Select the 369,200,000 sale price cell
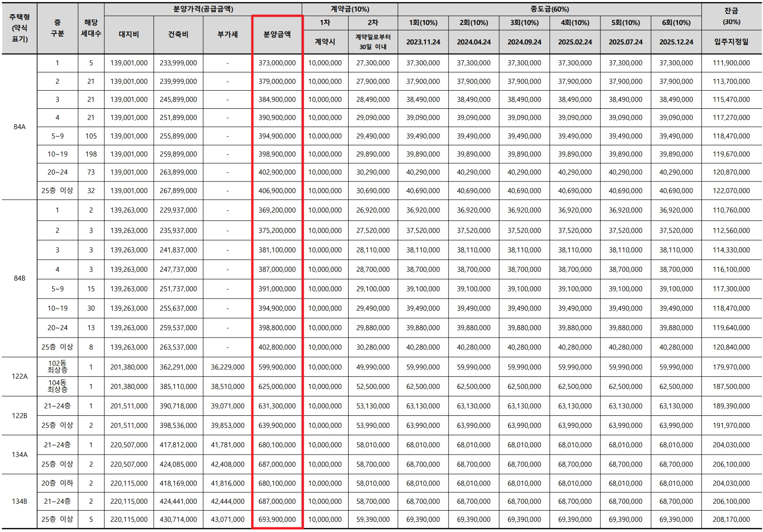This screenshot has height=532, width=763. click(x=277, y=210)
